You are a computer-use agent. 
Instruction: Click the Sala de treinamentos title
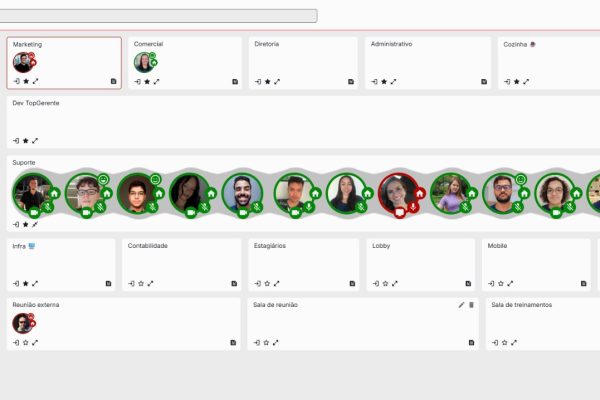click(522, 305)
